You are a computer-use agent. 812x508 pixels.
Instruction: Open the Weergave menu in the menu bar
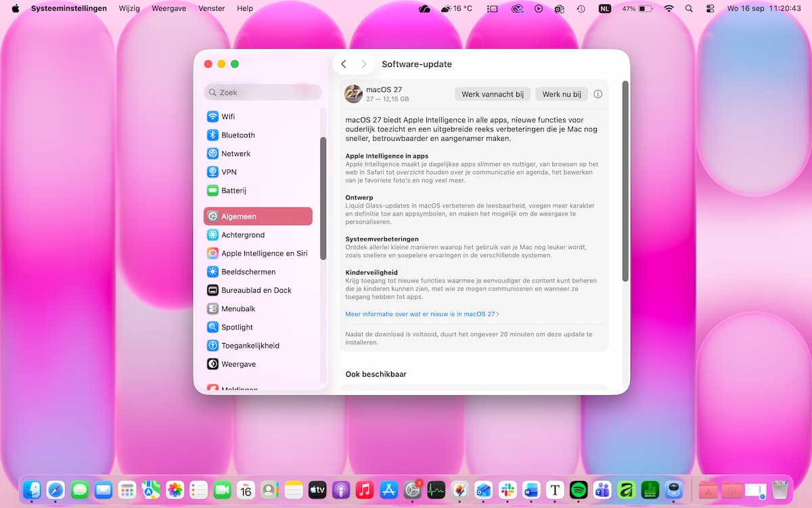(x=169, y=9)
